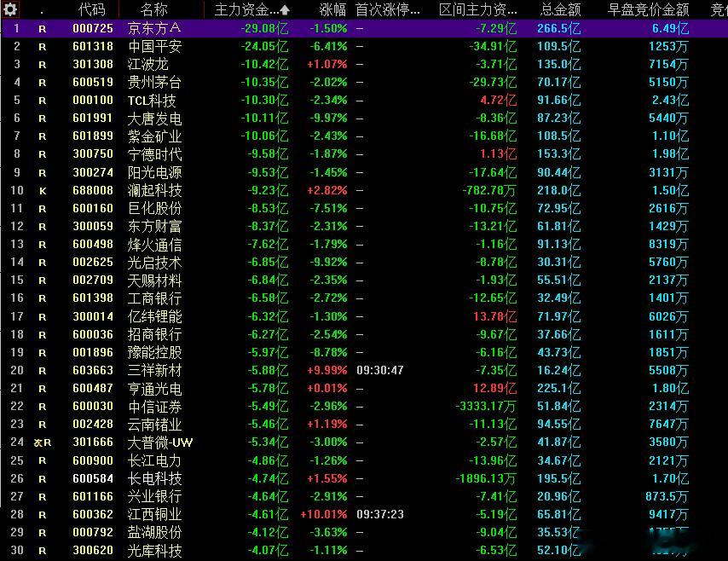Select stock 盐湖股份
The height and width of the screenshot is (561, 728).
(154, 532)
